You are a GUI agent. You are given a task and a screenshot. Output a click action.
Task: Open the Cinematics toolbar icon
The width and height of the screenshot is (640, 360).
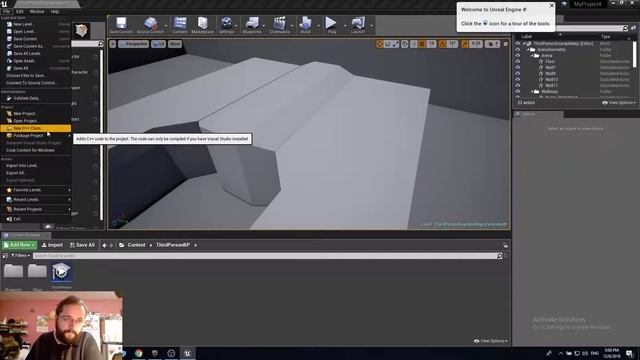coord(279,25)
